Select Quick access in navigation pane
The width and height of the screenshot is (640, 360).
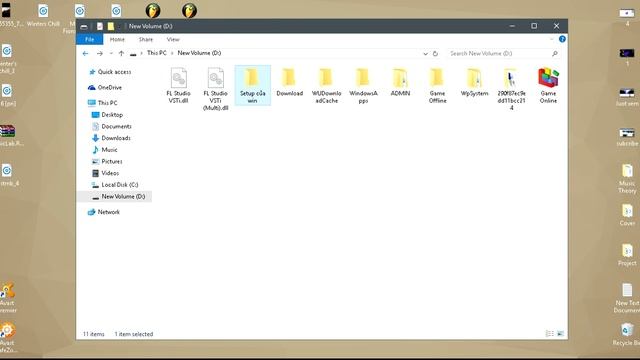pyautogui.click(x=114, y=72)
